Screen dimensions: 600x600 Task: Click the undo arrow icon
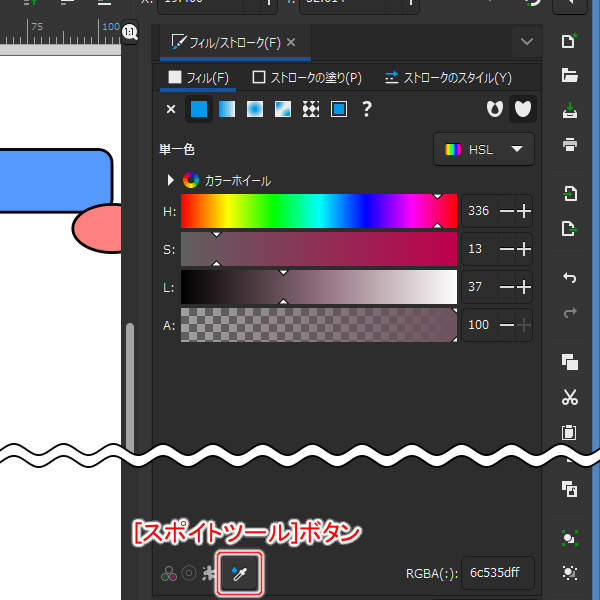[569, 277]
